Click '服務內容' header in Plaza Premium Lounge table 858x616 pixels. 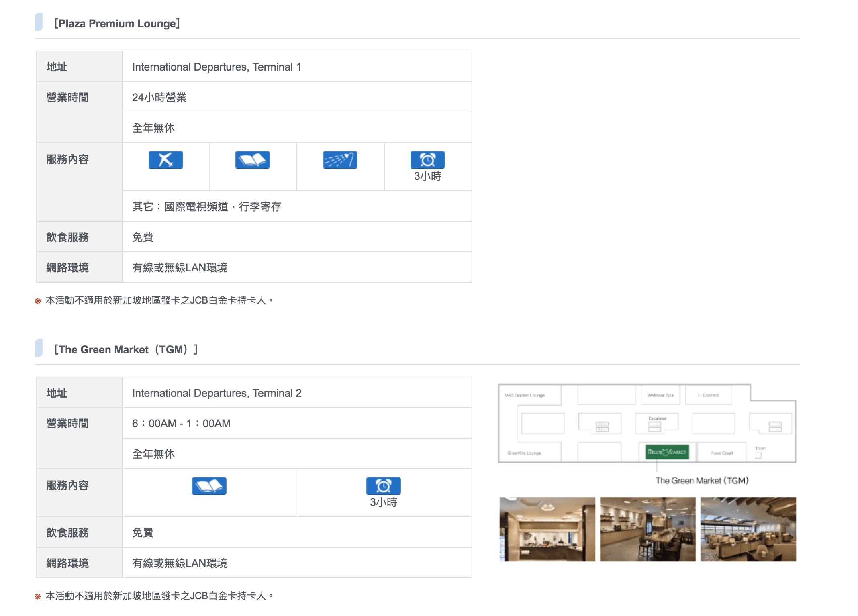click(x=67, y=159)
